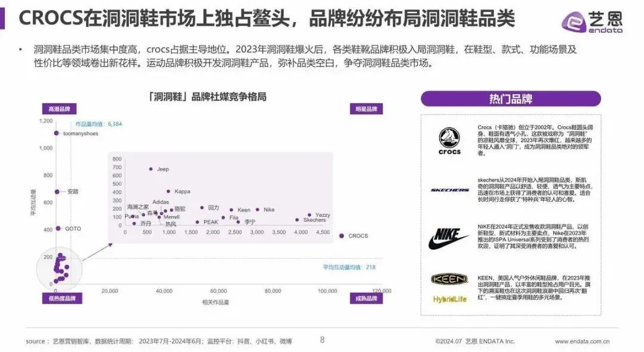Viewport: 644px width, 352px height.
Task: Click the 作品量均值: 6,384 annotation
Action: pos(98,124)
